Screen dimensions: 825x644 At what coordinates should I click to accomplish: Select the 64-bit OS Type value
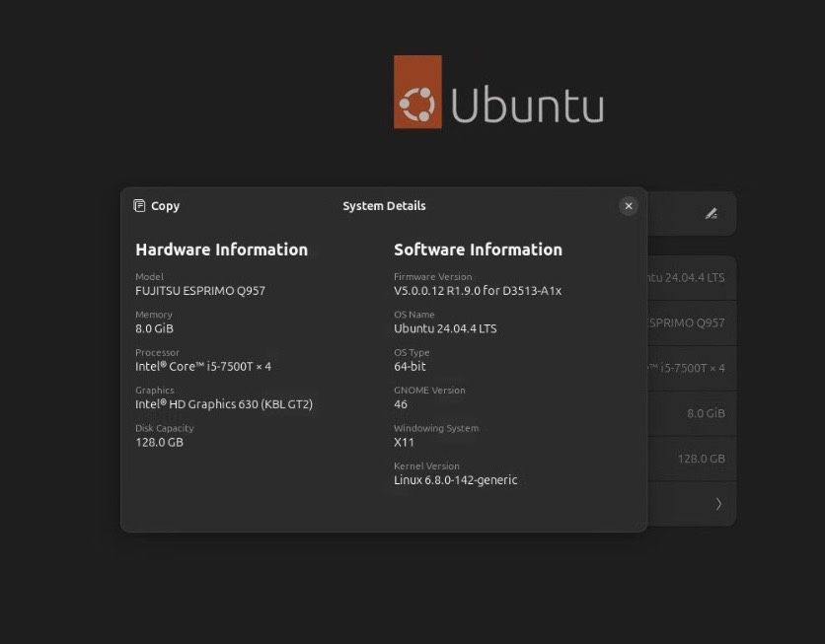click(x=410, y=367)
